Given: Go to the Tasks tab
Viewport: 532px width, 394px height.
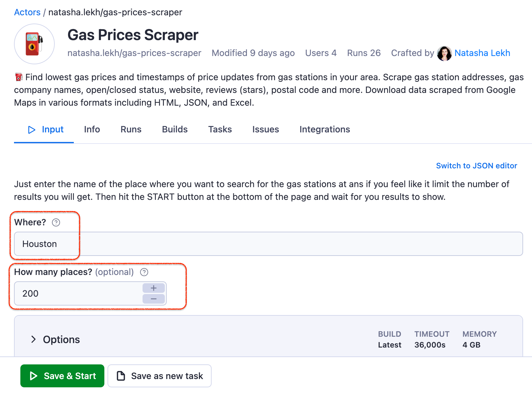Looking at the screenshot, I should click(x=220, y=130).
